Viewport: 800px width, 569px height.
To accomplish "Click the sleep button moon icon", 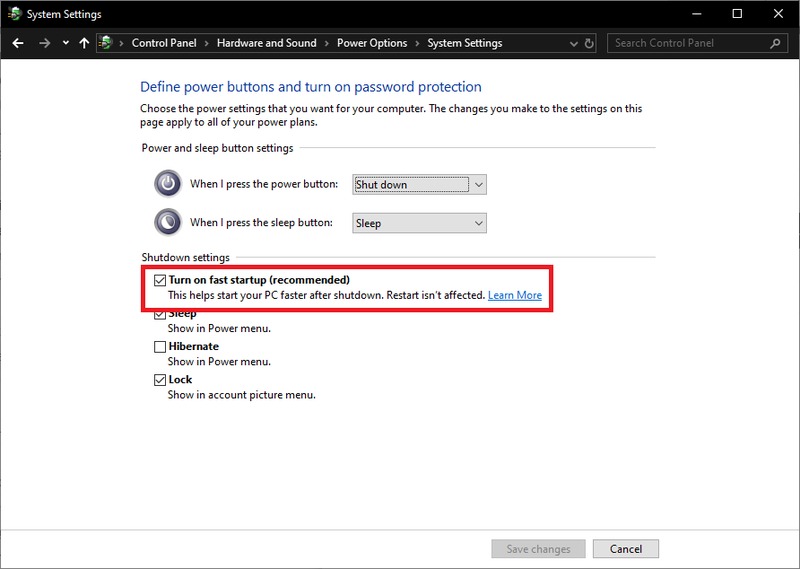I will (168, 223).
